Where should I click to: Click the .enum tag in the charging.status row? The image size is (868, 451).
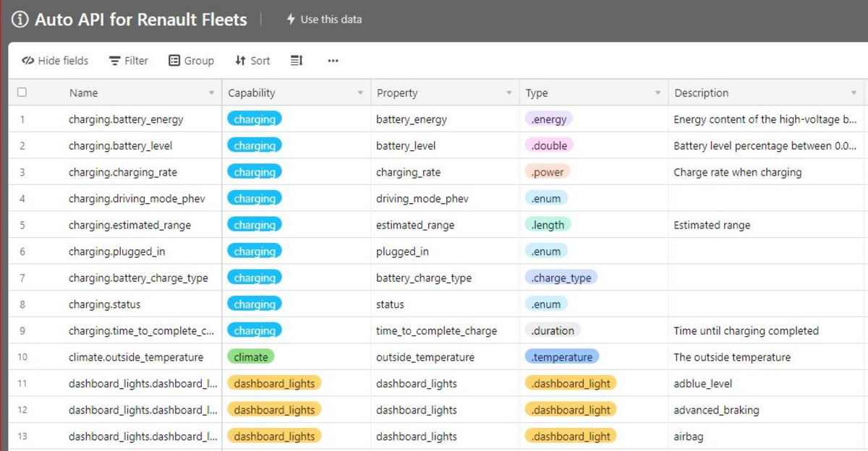point(546,304)
